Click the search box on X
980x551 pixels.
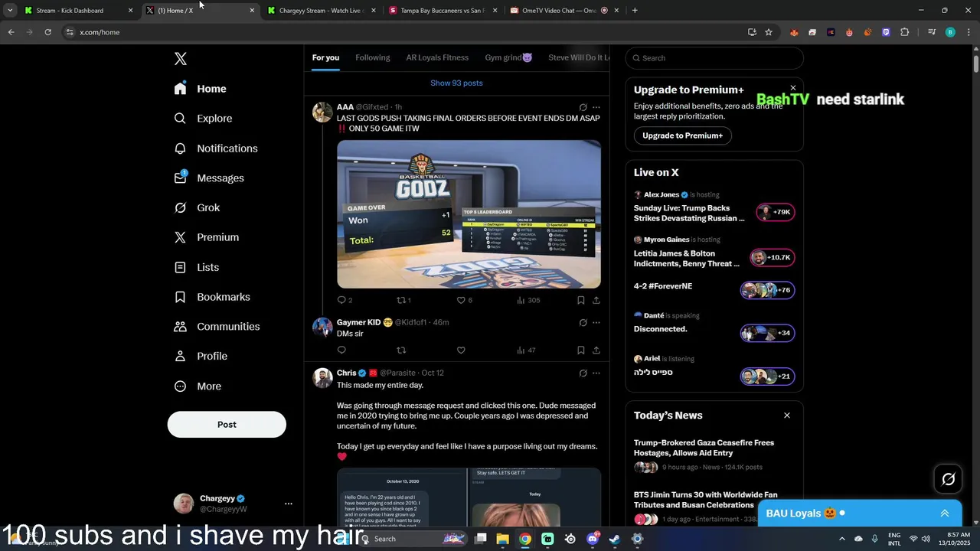pyautogui.click(x=714, y=58)
